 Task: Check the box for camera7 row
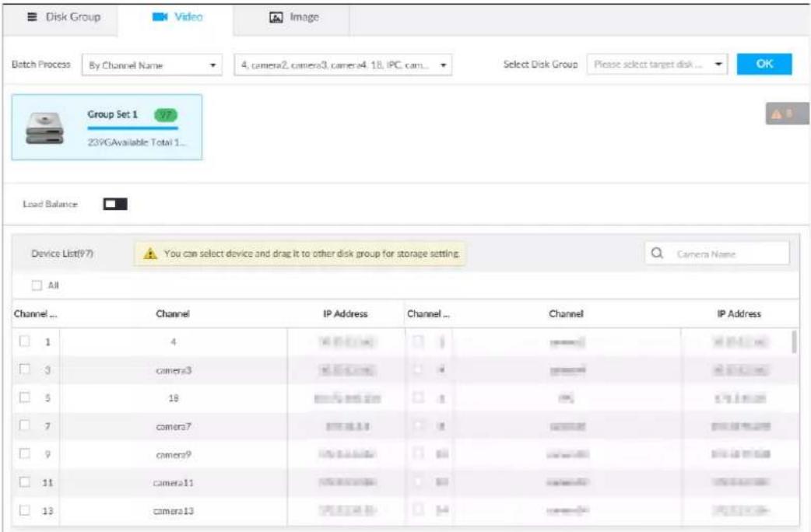coord(24,425)
